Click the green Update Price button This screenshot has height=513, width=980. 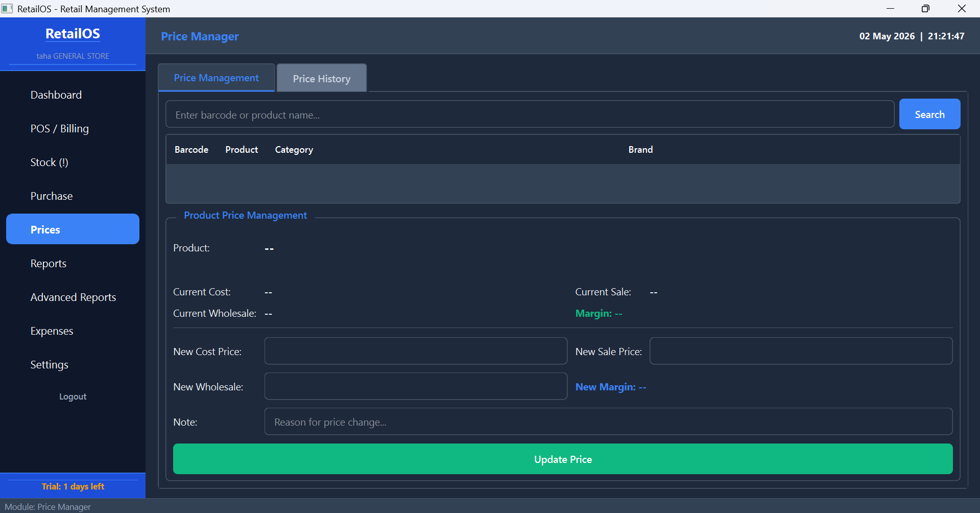(x=563, y=459)
